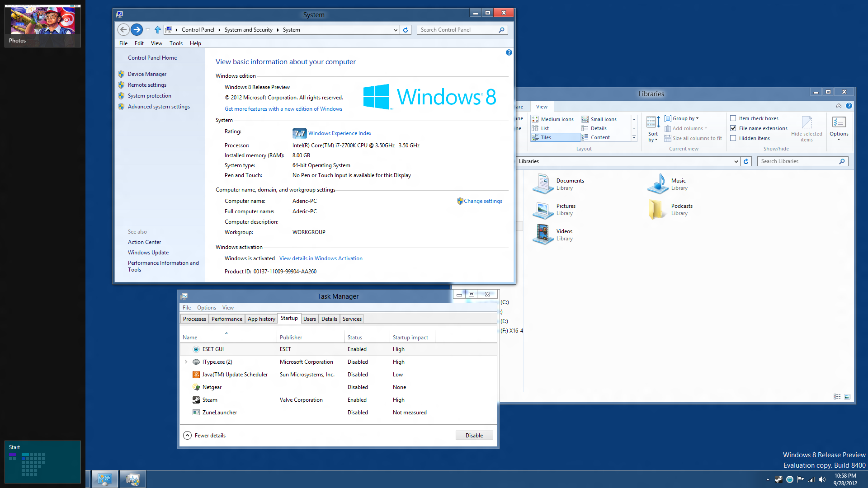Image resolution: width=868 pixels, height=488 pixels.
Task: Open the Photos app thumbnail in switcher
Action: pyautogui.click(x=42, y=25)
